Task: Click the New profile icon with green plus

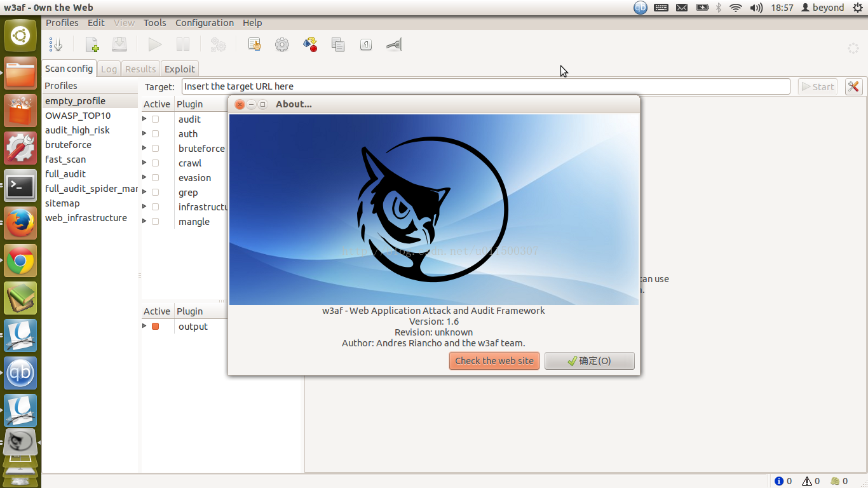Action: coord(92,44)
